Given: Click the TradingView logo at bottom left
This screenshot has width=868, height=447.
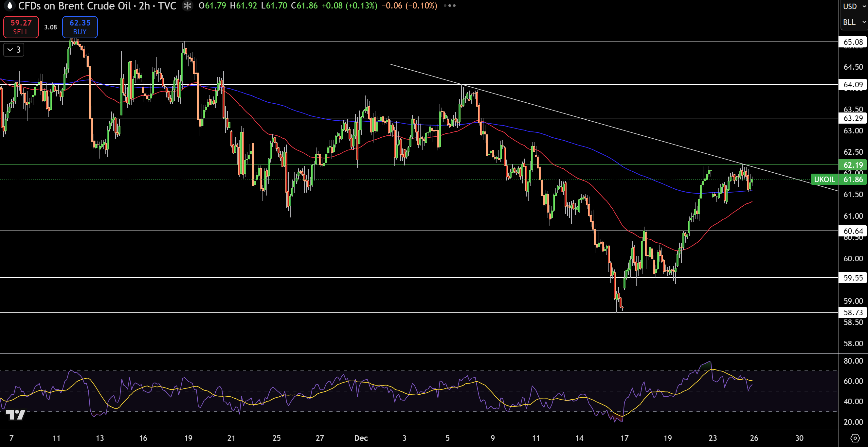Looking at the screenshot, I should (15, 414).
